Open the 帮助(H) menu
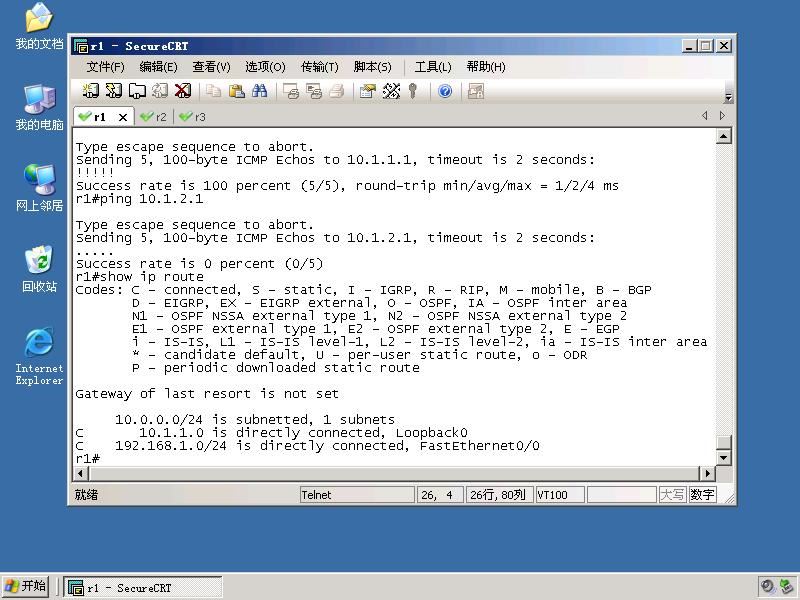800x600 pixels. pos(486,67)
